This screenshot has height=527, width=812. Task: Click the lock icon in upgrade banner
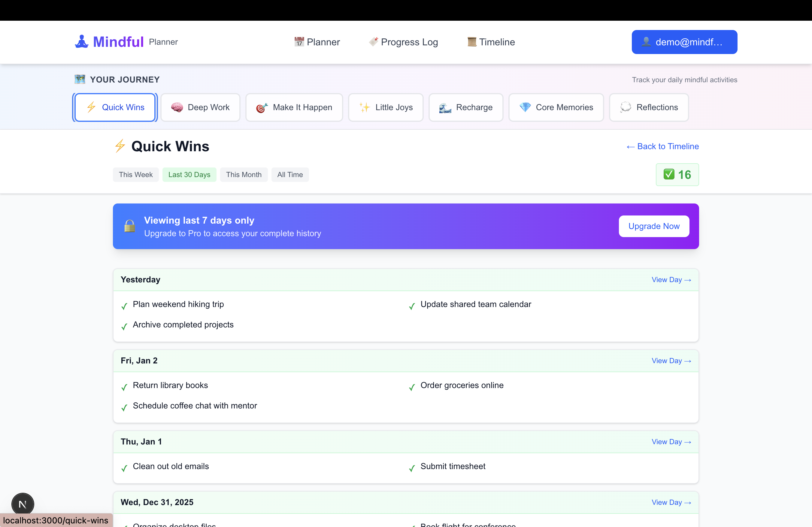click(x=130, y=226)
